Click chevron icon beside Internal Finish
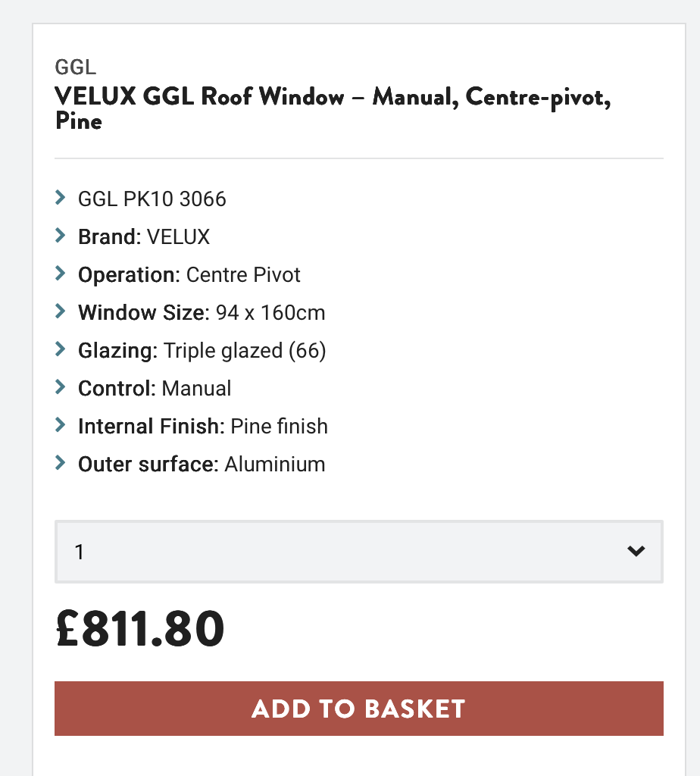 click(61, 425)
